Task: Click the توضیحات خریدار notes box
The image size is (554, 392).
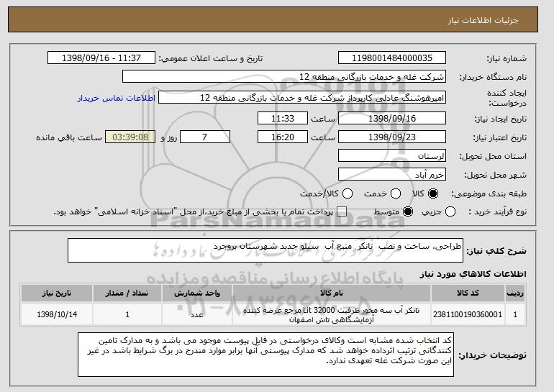Action: click(265, 355)
